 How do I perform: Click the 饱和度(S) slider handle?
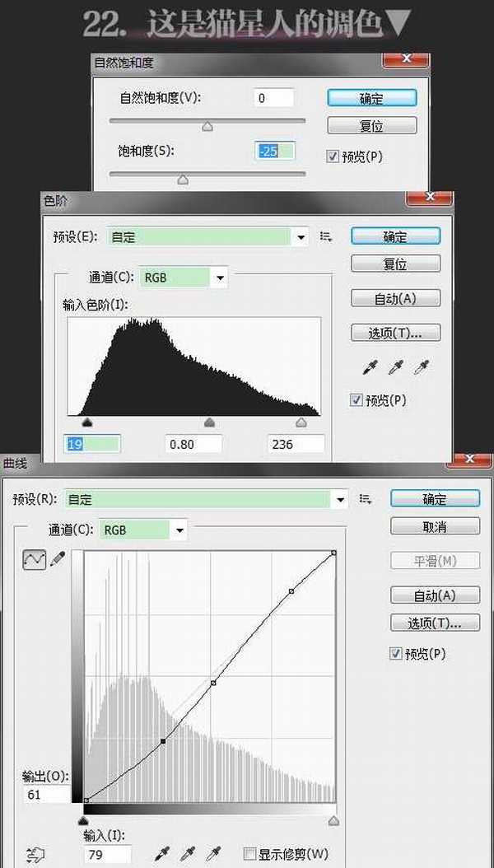pyautogui.click(x=183, y=179)
